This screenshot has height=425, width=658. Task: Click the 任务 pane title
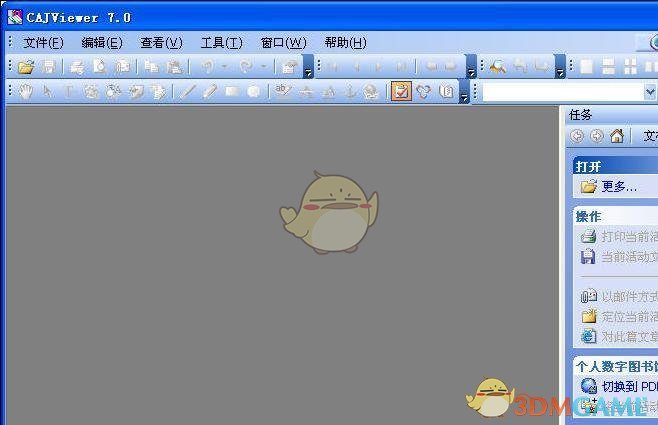(580, 115)
